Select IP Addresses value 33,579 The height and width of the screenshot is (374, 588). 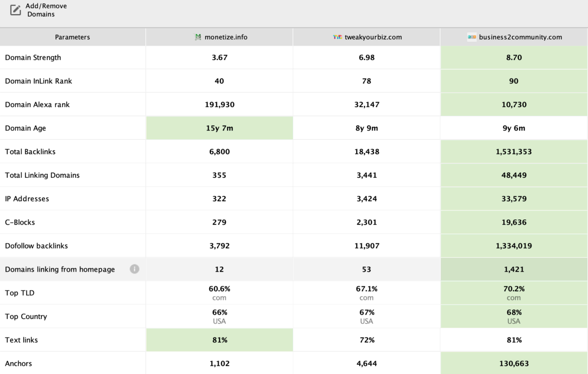pos(514,199)
